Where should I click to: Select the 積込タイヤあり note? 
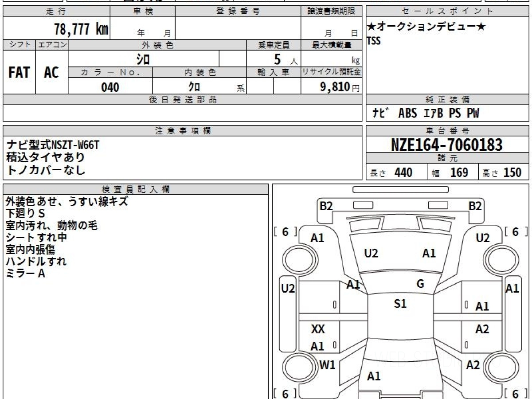point(45,157)
